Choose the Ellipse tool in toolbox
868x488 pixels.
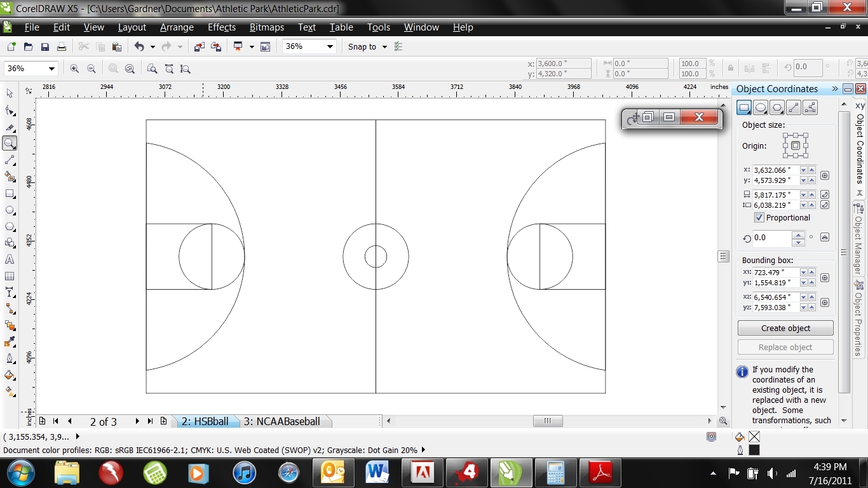pos(10,210)
